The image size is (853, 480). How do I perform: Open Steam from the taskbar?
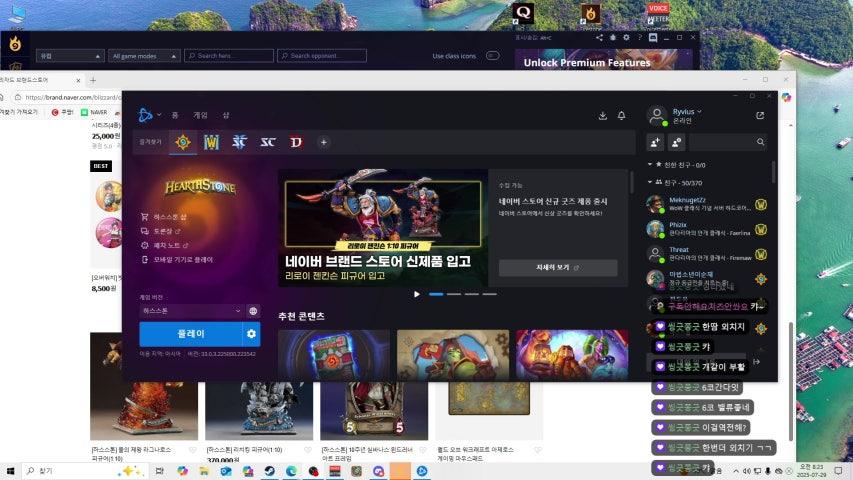pyautogui.click(x=269, y=471)
